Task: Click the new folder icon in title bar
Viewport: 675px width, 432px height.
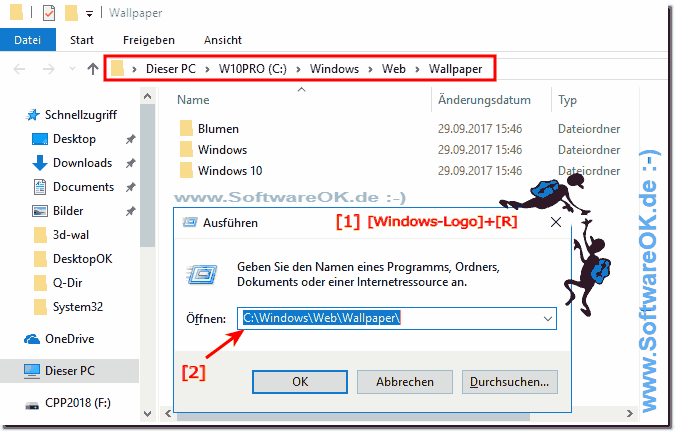Action: tap(71, 13)
